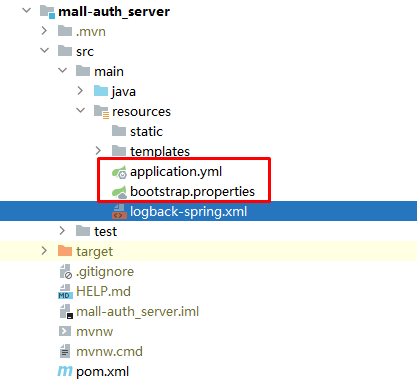Select the target folder name
The width and height of the screenshot is (417, 381).
(94, 252)
